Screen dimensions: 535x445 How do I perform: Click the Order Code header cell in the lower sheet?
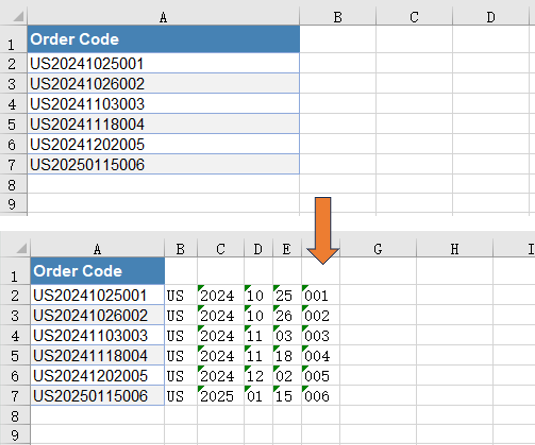(98, 271)
